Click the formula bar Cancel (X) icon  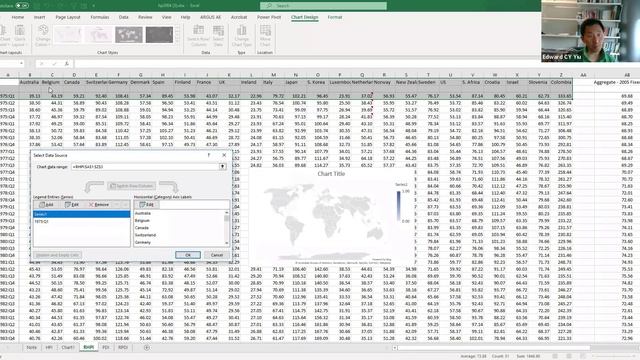pyautogui.click(x=41, y=64)
